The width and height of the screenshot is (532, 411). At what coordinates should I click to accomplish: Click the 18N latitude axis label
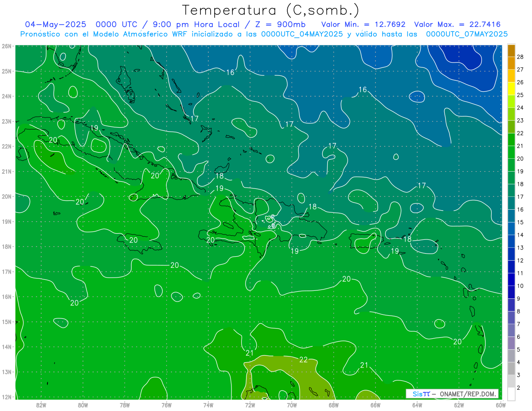click(x=6, y=247)
